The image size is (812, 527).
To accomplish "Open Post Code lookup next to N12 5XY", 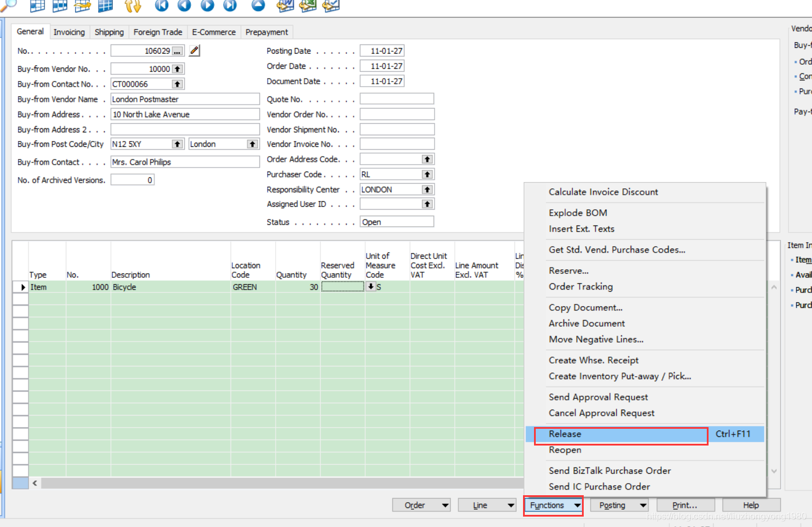I will (177, 144).
